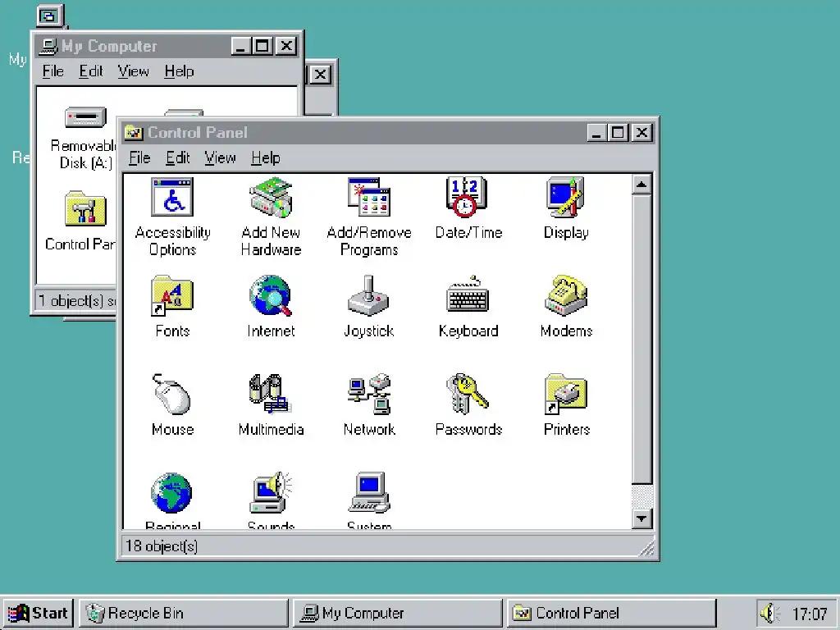The width and height of the screenshot is (840, 630).
Task: Open the File menu in Control Panel
Action: pos(139,158)
